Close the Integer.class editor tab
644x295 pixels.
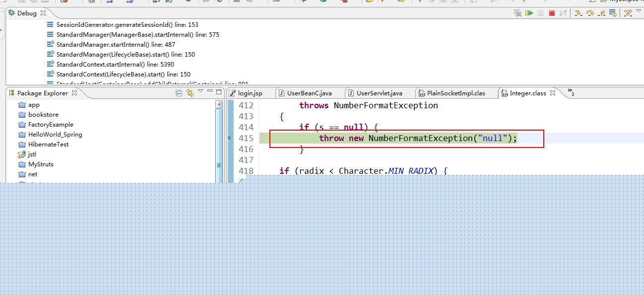point(553,93)
